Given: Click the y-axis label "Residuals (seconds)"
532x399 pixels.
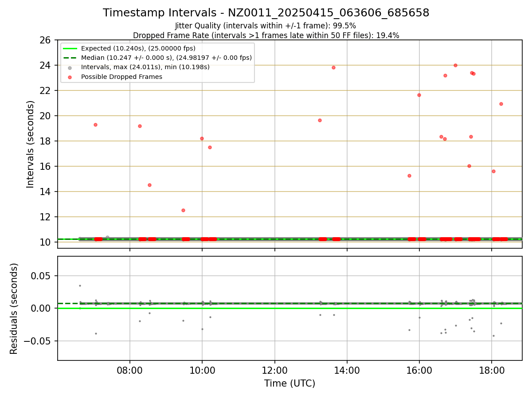Looking at the screenshot, I should click(x=14, y=308).
